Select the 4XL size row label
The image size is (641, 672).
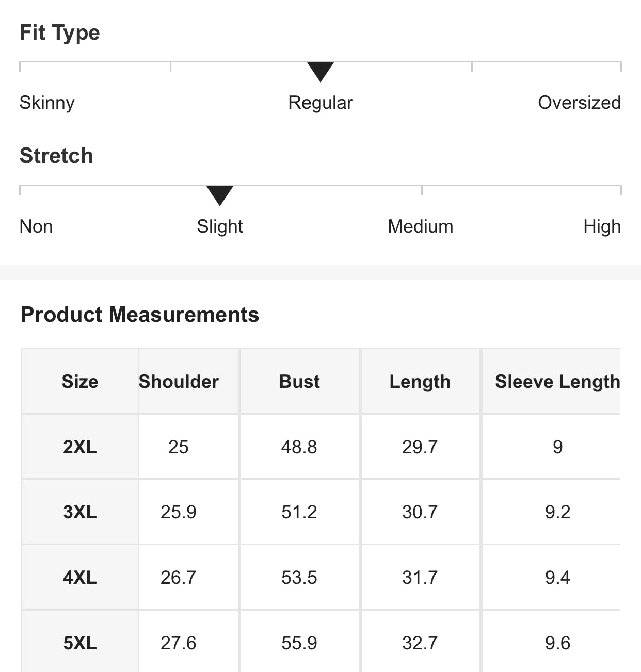tap(80, 578)
